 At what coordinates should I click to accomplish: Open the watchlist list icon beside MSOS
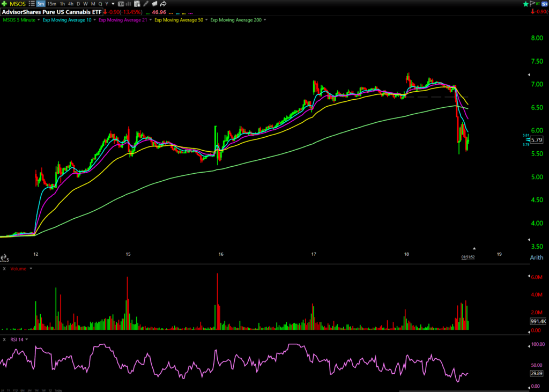pos(31,4)
